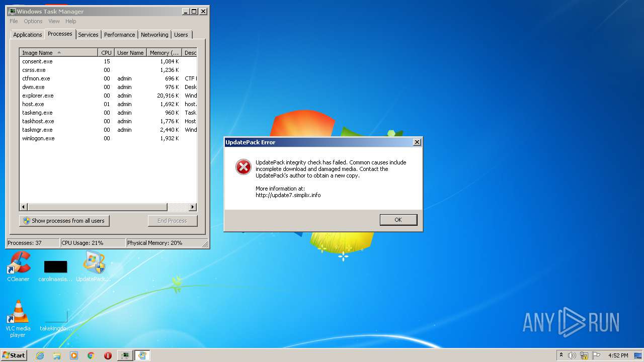
Task: Minimize the Windows Task Manager window
Action: pos(185,11)
